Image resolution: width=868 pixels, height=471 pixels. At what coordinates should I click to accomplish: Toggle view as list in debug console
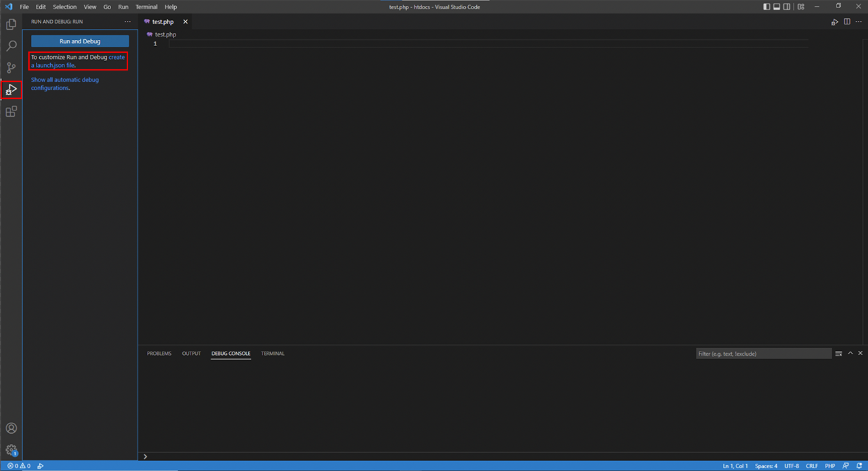point(839,353)
